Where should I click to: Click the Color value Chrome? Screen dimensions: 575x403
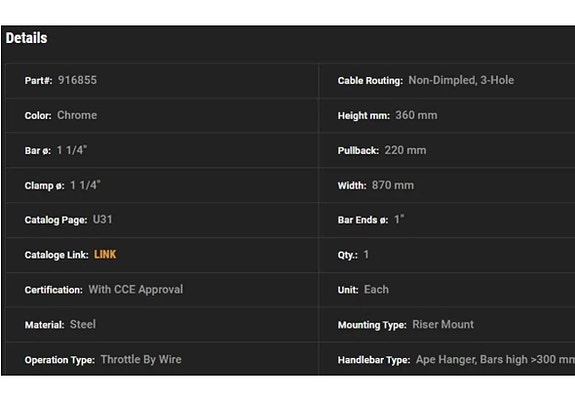pyautogui.click(x=77, y=115)
